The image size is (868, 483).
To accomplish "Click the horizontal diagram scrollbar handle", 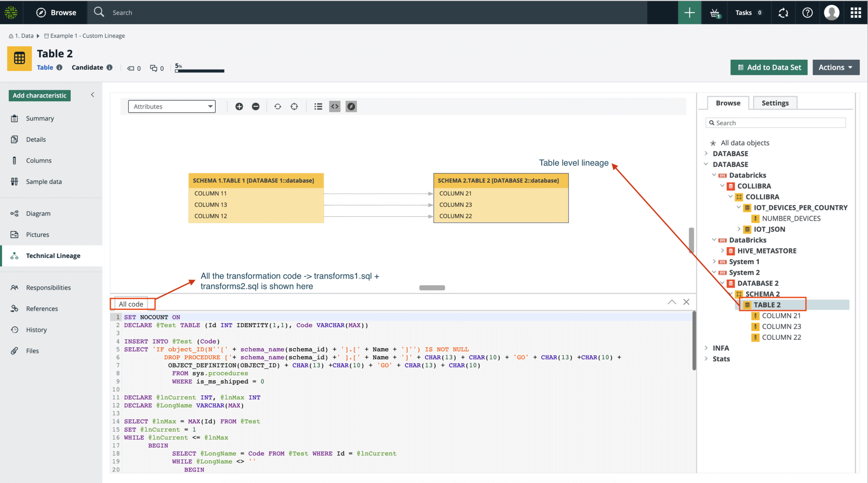I will click(432, 288).
